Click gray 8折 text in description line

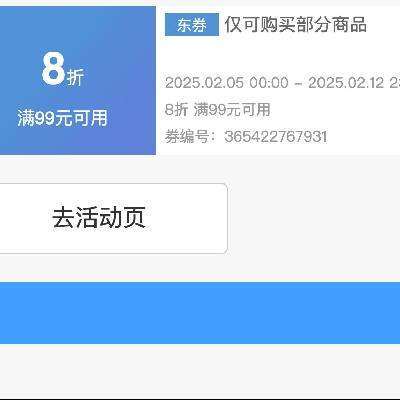pyautogui.click(x=176, y=109)
